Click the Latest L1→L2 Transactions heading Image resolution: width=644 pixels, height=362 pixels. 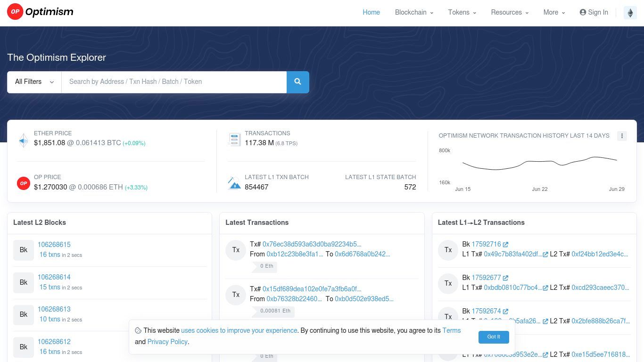point(481,222)
